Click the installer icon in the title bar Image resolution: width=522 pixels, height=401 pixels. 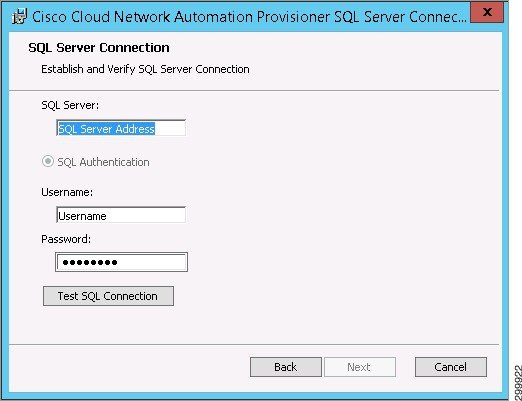(20, 16)
